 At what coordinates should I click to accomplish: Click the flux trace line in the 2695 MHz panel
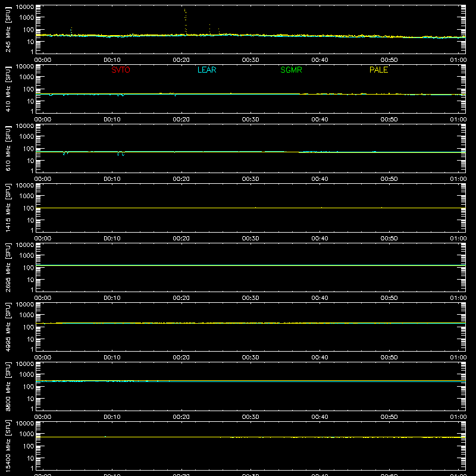click(x=250, y=265)
